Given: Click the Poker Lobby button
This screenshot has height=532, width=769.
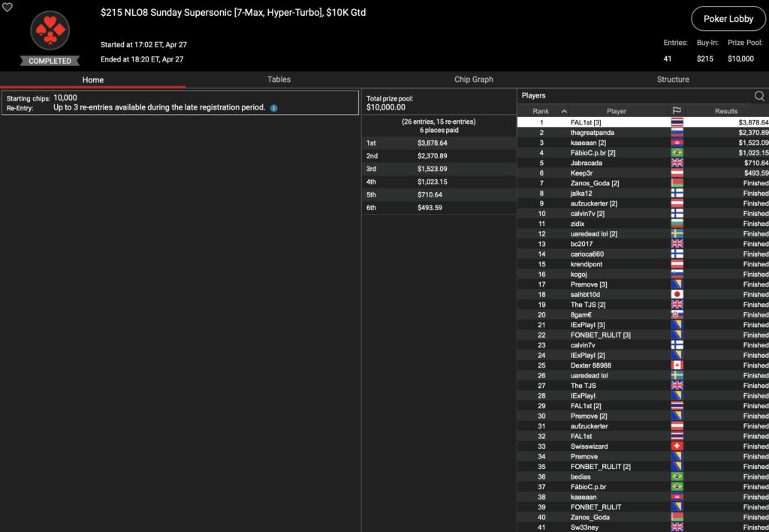Looking at the screenshot, I should [728, 19].
